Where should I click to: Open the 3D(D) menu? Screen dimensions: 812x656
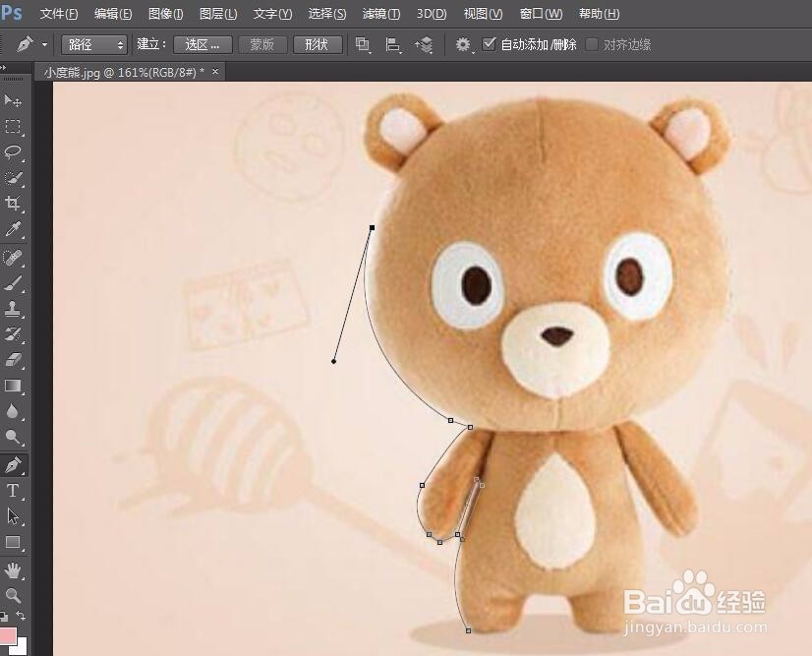pos(432,14)
